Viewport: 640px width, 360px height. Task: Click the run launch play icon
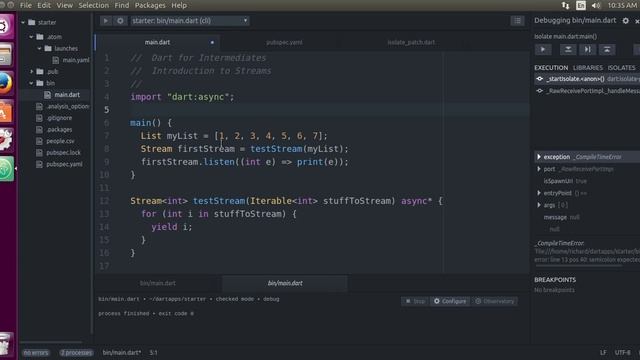[105, 21]
